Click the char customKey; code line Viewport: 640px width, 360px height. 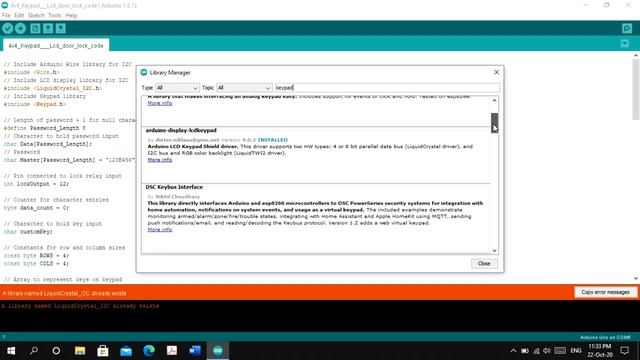[28, 231]
